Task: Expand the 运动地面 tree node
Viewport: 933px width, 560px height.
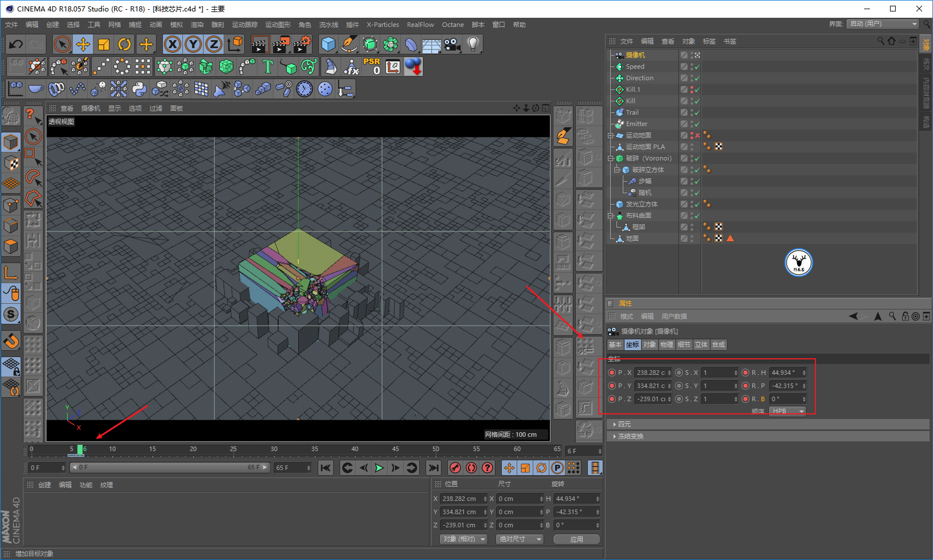Action: coord(611,136)
